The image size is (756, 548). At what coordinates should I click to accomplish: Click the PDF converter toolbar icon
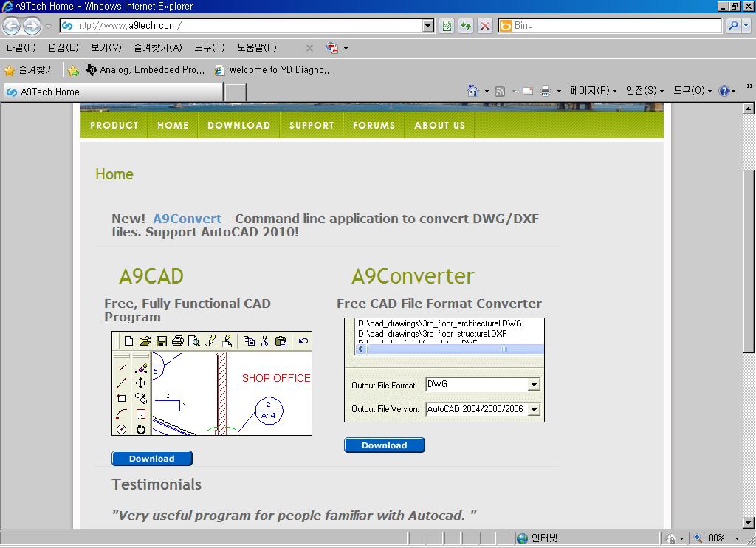click(332, 48)
